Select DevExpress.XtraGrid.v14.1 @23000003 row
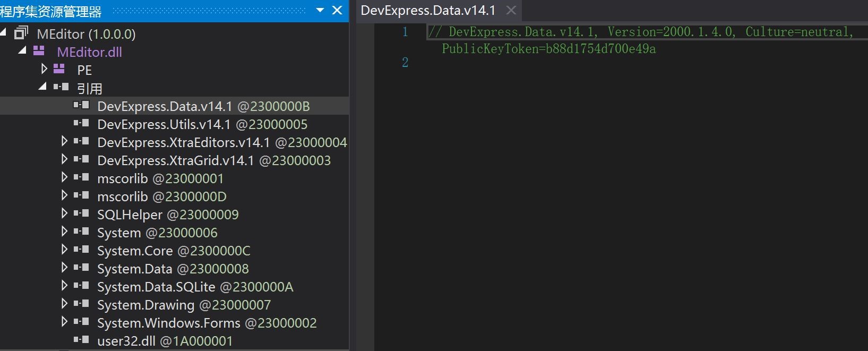Viewport: 868px width, 351px height. click(214, 160)
